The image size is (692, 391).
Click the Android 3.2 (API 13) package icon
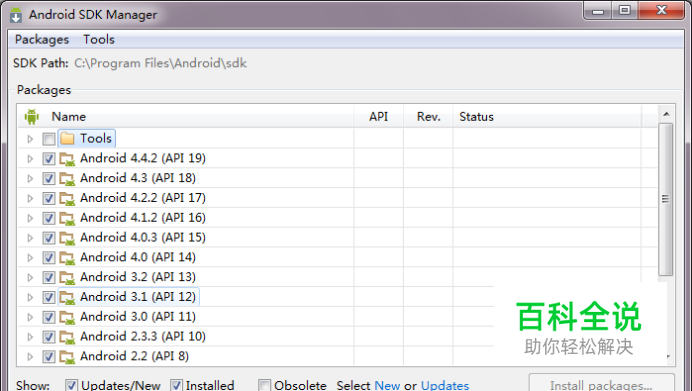pyautogui.click(x=67, y=278)
